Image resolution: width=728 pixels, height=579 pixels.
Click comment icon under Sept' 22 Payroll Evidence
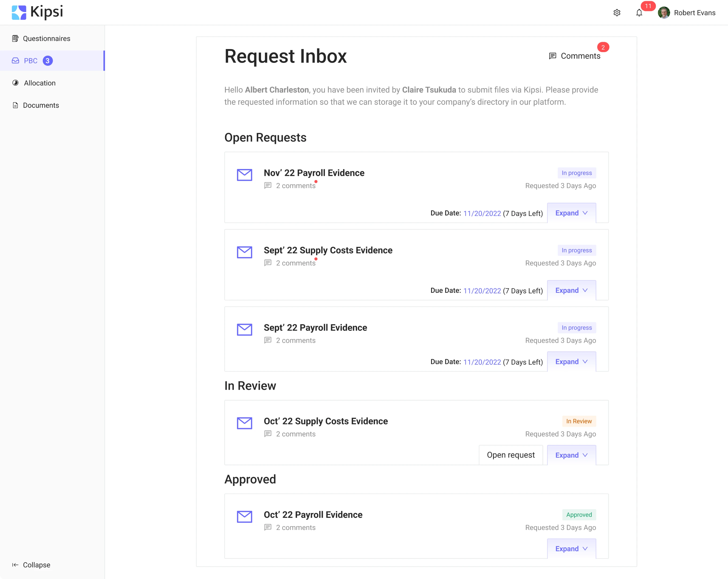pyautogui.click(x=268, y=340)
